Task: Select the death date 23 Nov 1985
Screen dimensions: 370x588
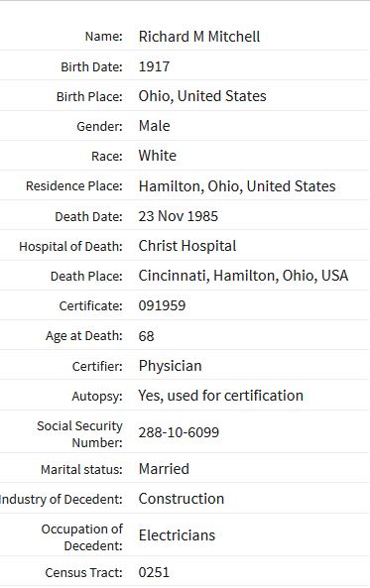Action: pyautogui.click(x=179, y=216)
